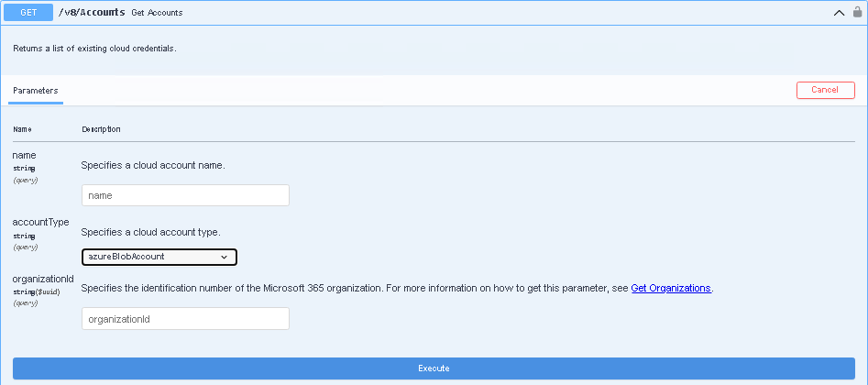The height and width of the screenshot is (385, 868).
Task: Click the accountType parameter label
Action: pyautogui.click(x=40, y=222)
